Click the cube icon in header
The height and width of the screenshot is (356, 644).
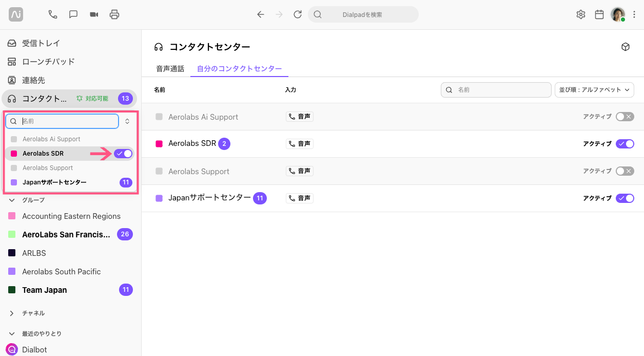click(x=626, y=47)
